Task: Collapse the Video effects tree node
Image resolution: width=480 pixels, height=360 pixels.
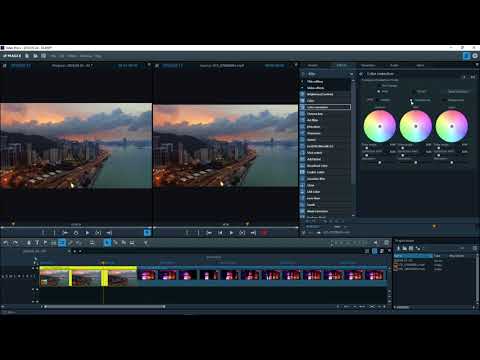Action: click(302, 88)
